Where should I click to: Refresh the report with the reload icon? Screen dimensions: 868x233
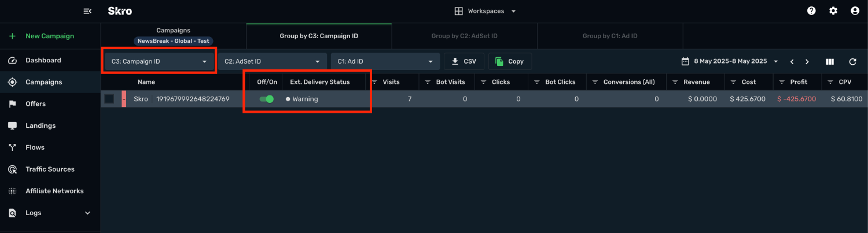[852, 61]
